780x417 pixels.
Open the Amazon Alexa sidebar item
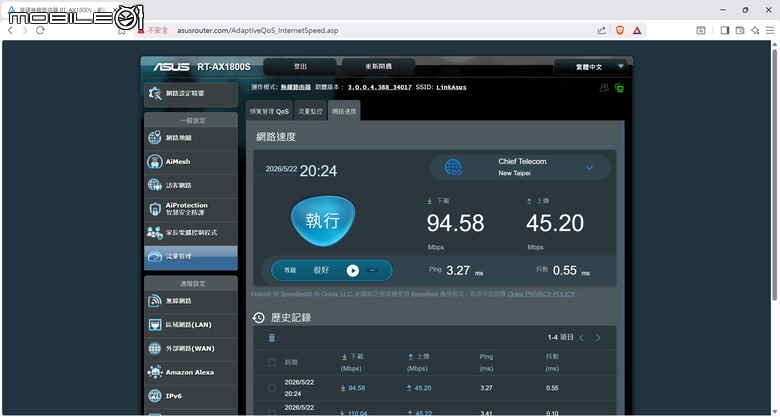(191, 372)
